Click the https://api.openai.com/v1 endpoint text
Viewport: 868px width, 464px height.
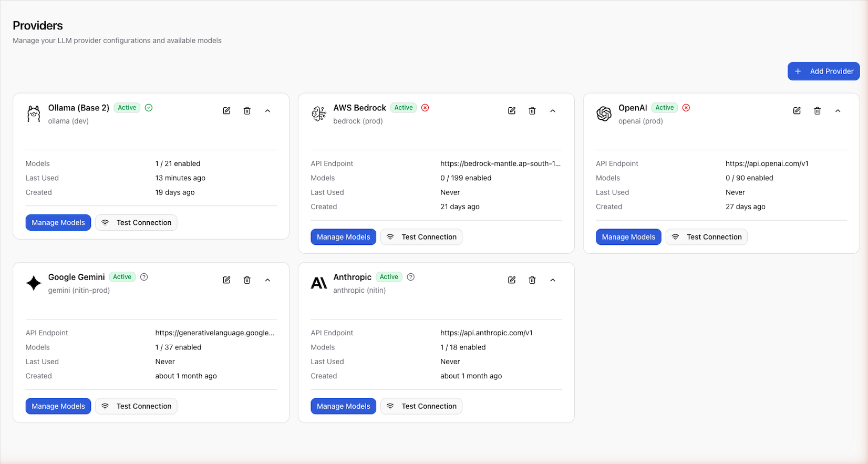coord(767,163)
